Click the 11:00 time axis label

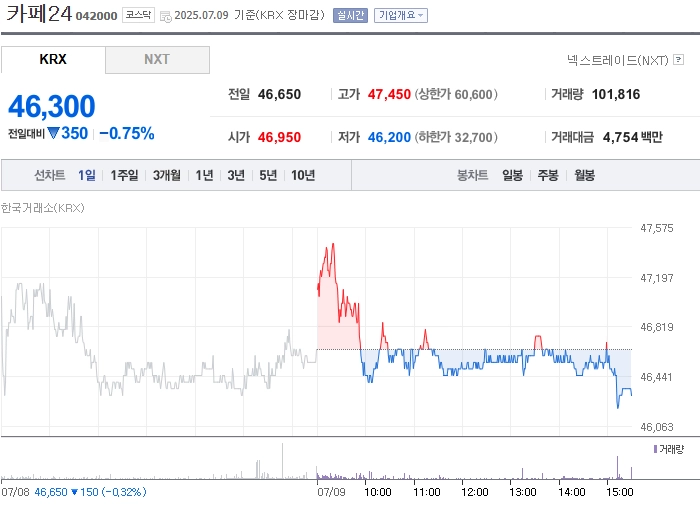426,492
